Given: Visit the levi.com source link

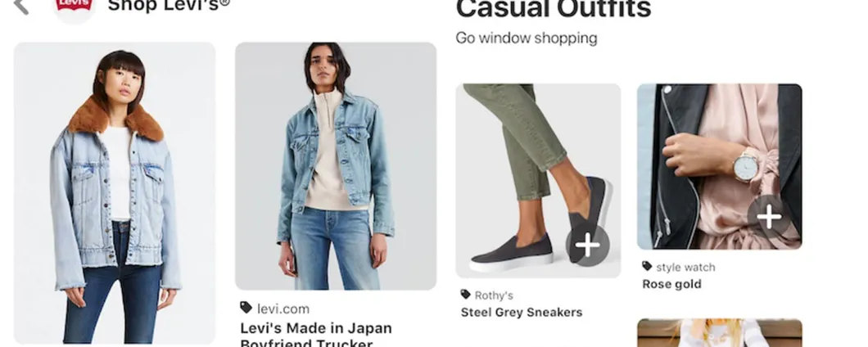Looking at the screenshot, I should tap(283, 309).
